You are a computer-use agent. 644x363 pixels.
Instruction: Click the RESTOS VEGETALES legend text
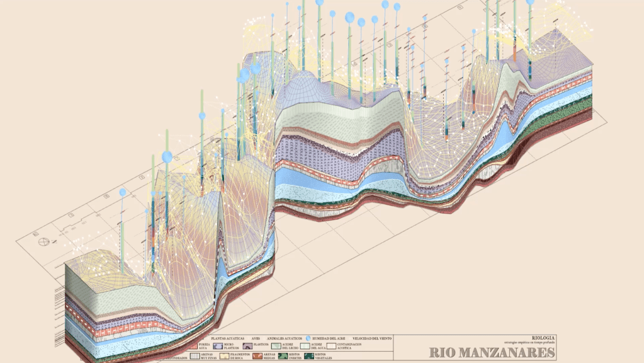(x=324, y=356)
